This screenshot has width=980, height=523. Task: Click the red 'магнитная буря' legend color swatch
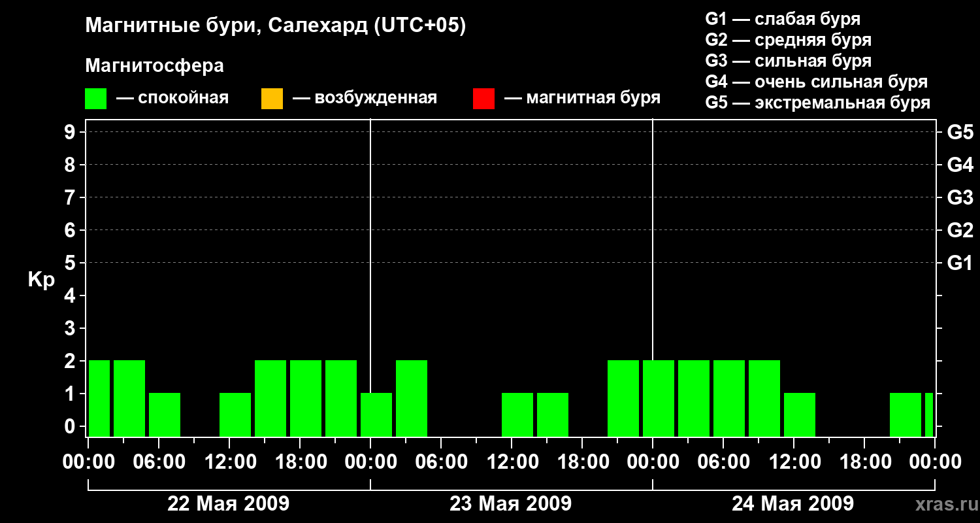[x=483, y=99]
